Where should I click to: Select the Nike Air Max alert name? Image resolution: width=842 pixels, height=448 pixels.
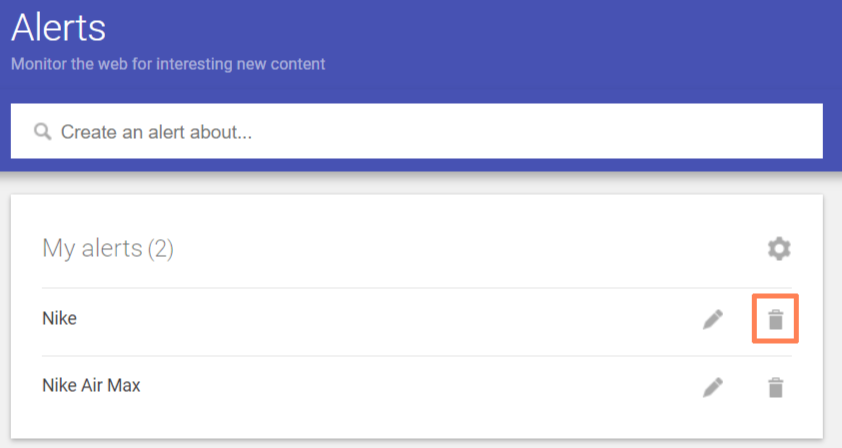pyautogui.click(x=91, y=385)
